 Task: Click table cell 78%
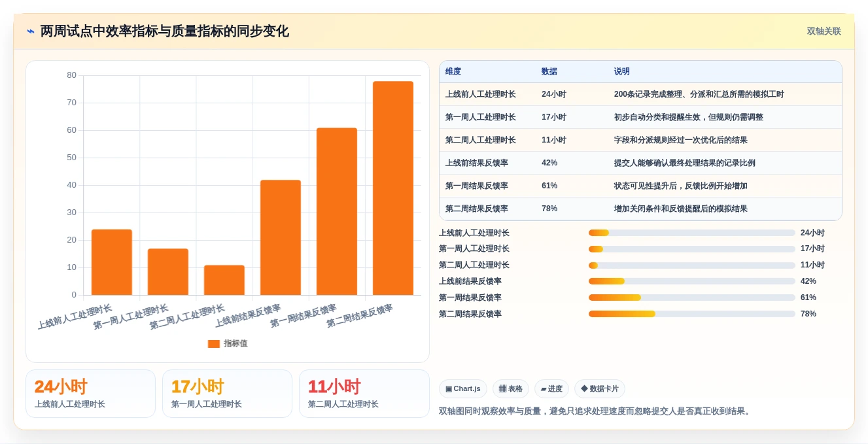549,209
